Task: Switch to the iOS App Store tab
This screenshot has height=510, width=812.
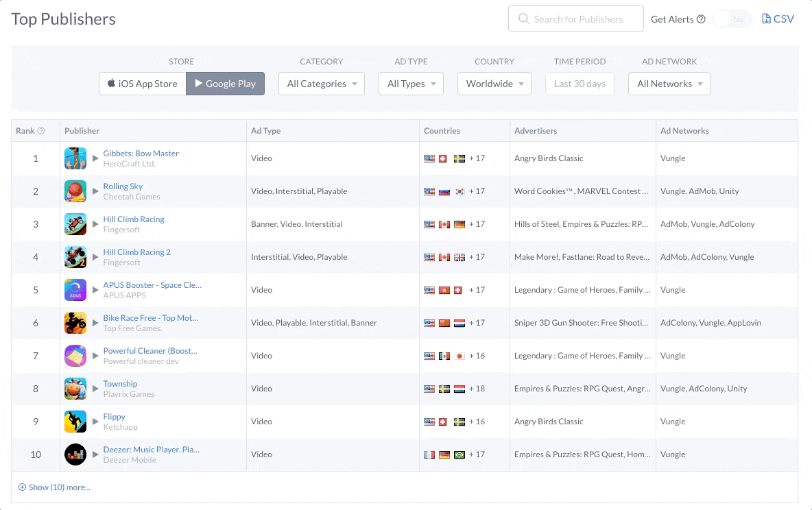Action: [x=143, y=84]
